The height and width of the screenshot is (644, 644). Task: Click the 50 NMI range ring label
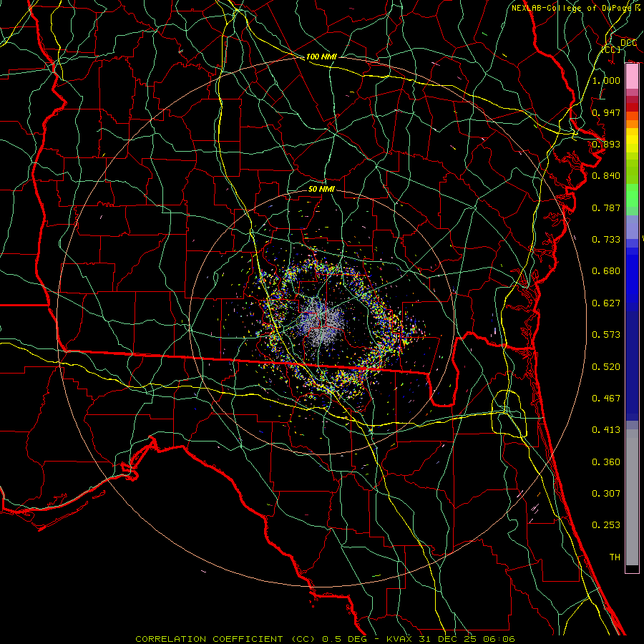coord(322,189)
